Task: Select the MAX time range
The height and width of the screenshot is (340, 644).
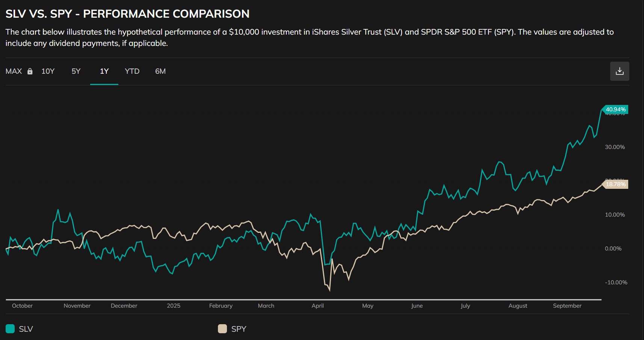Action: 14,71
